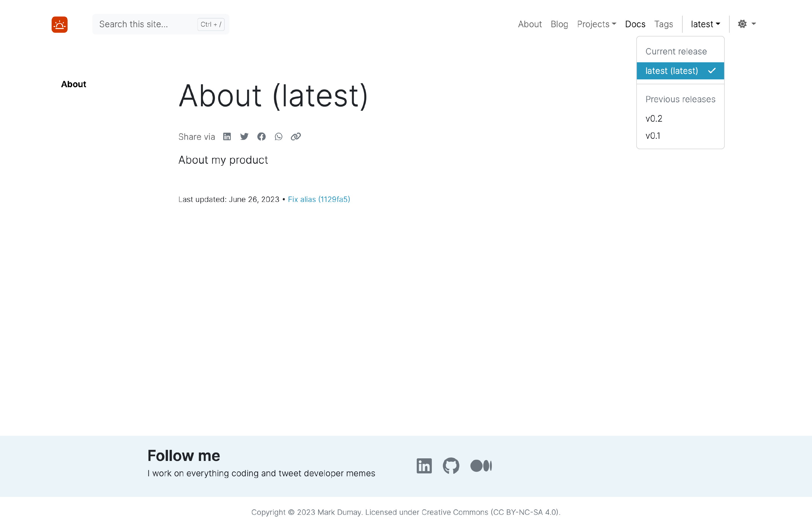Open the GitHub profile from the footer
Viewport: 812px width, 527px height.
coord(451,466)
